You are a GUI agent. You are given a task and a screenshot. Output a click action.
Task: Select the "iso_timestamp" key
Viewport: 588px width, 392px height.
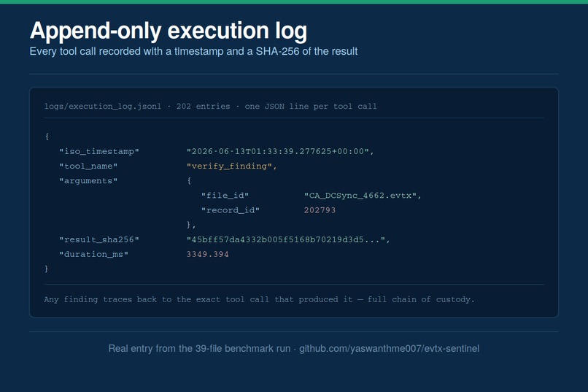[x=99, y=152]
